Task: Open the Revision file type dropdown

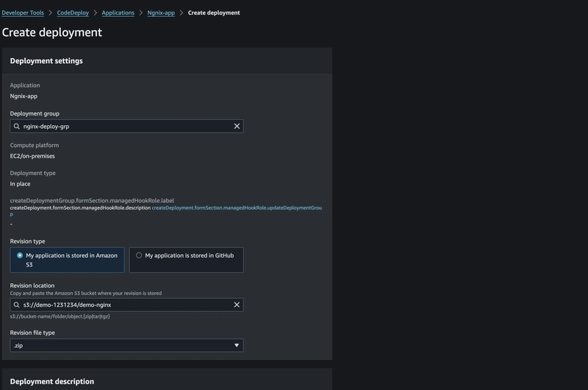Action: (x=126, y=345)
